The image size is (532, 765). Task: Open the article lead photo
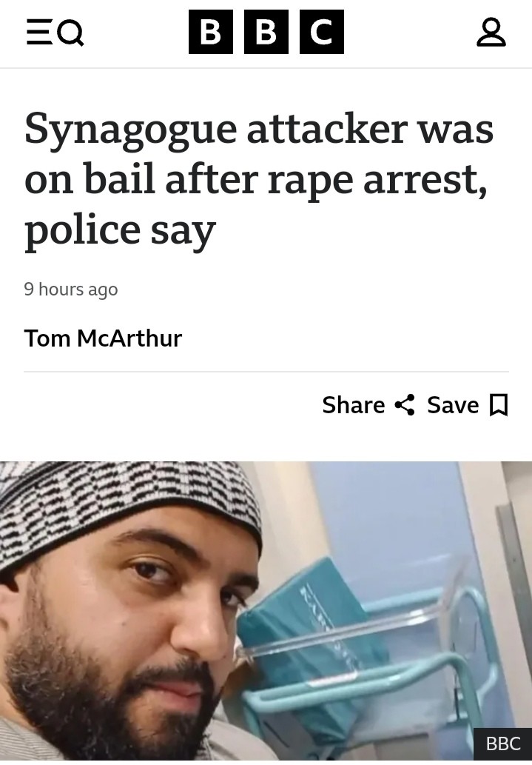coord(266,611)
